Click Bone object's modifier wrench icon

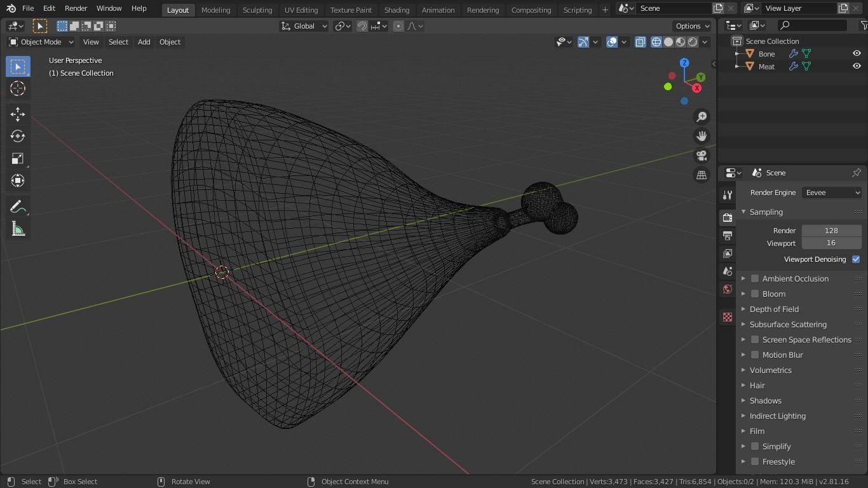[794, 54]
